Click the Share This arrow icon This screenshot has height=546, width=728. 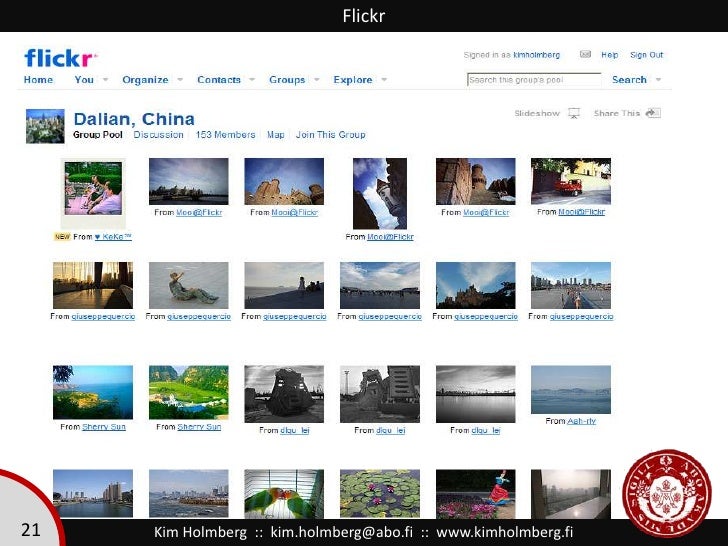pyautogui.click(x=653, y=113)
